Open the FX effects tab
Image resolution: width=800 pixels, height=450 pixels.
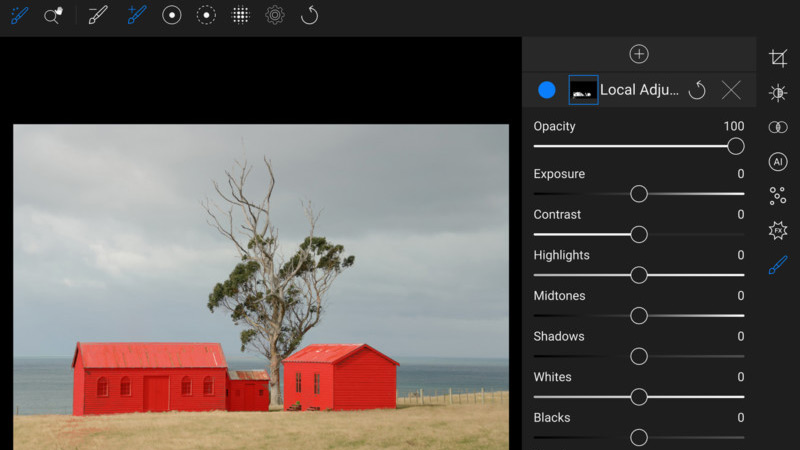[x=778, y=230]
